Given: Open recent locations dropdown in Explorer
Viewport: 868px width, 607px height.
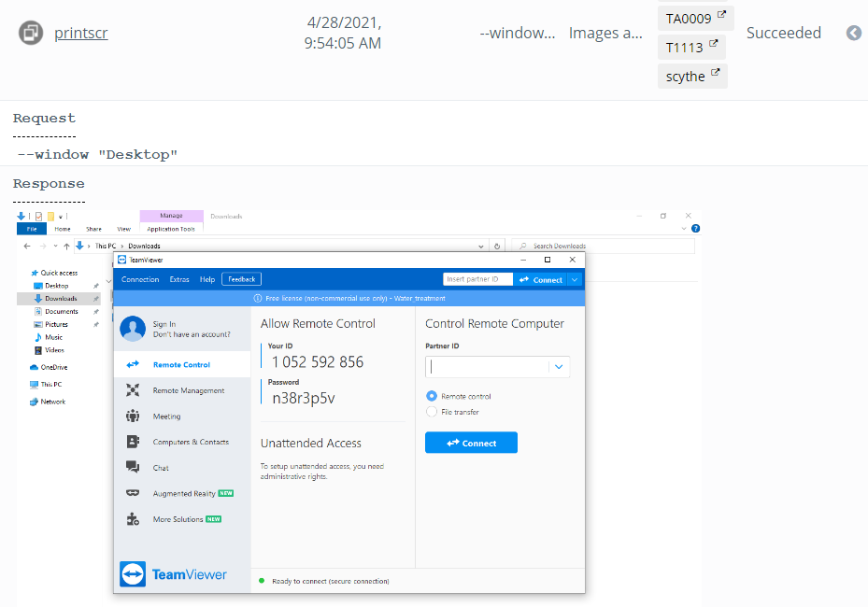Looking at the screenshot, I should click(x=55, y=247).
